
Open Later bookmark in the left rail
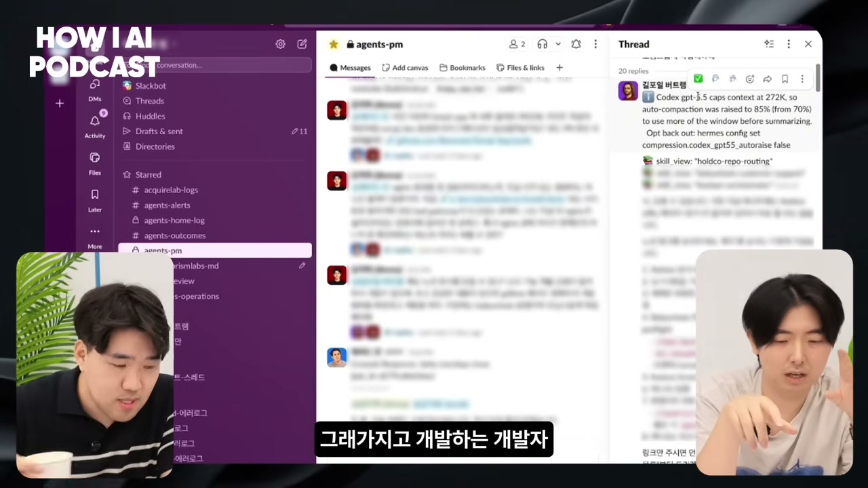95,199
